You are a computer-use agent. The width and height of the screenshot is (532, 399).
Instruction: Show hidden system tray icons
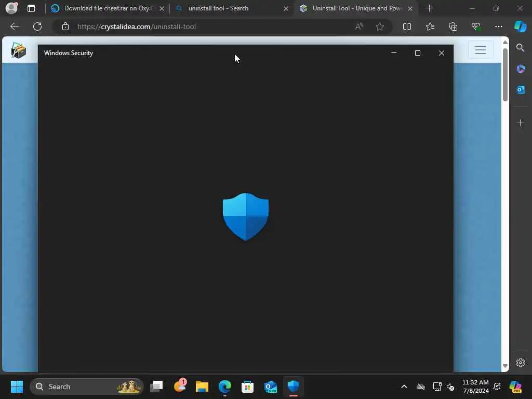tap(404, 387)
